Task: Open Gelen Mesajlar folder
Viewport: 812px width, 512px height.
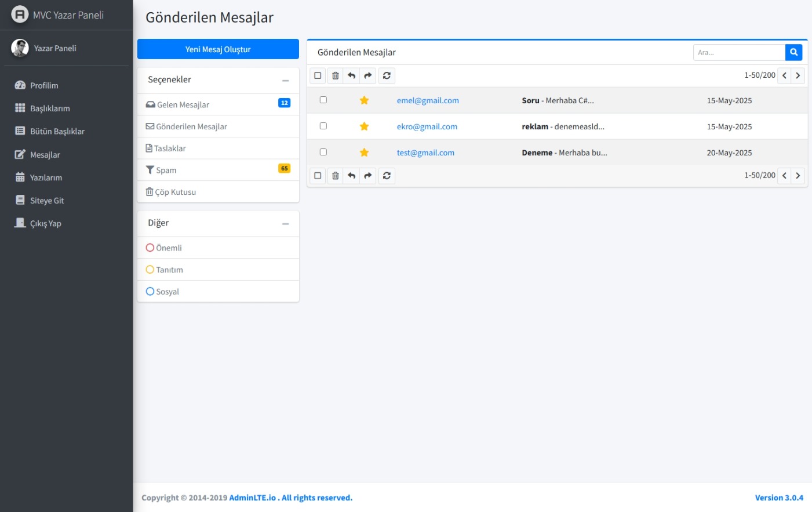Action: coord(183,105)
